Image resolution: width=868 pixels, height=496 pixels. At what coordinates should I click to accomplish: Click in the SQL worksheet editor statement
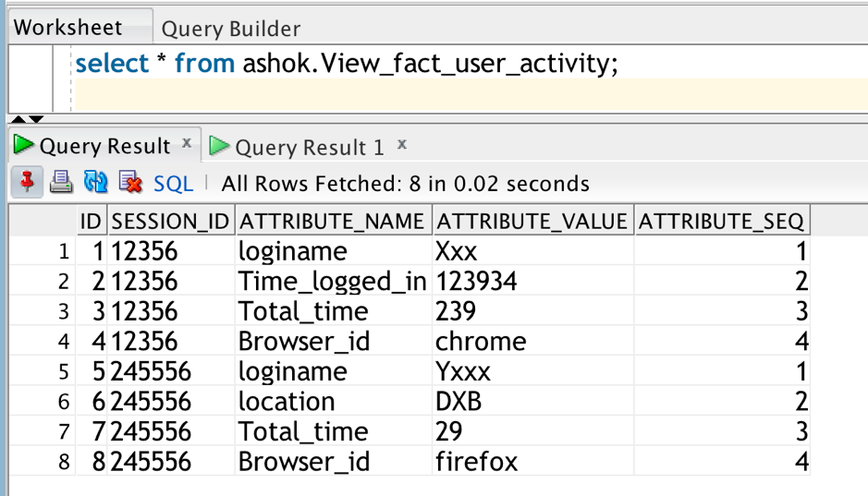click(347, 63)
